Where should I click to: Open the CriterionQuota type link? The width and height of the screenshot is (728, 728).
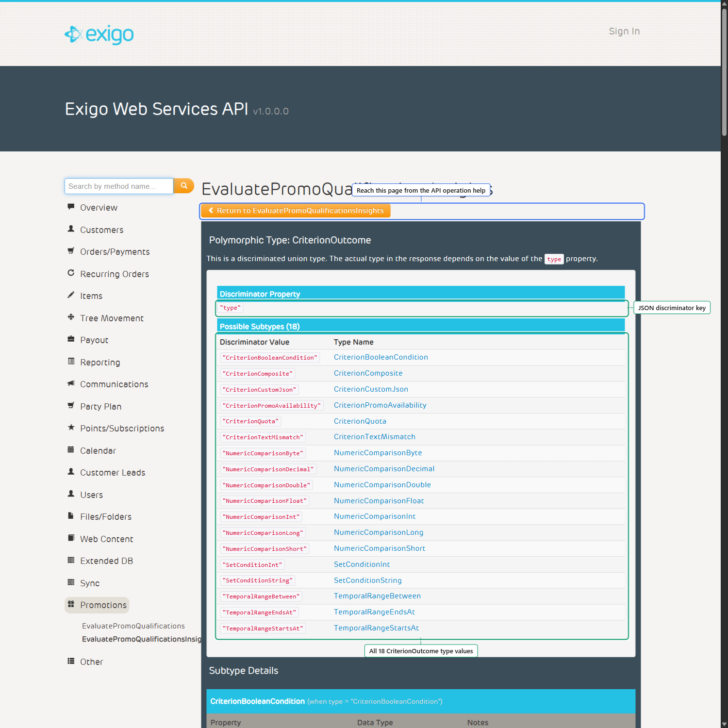coord(360,421)
